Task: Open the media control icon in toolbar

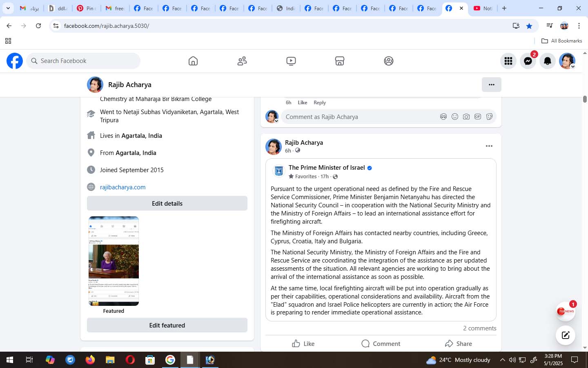Action: (x=550, y=26)
